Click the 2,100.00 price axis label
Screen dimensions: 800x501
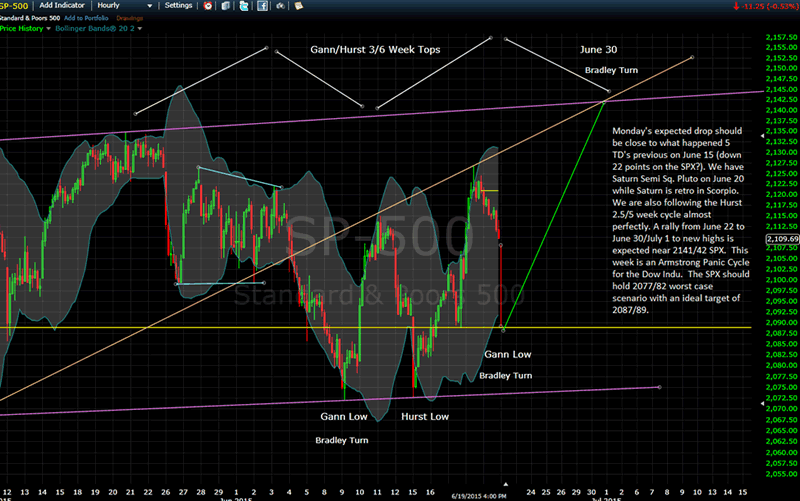tap(782, 280)
